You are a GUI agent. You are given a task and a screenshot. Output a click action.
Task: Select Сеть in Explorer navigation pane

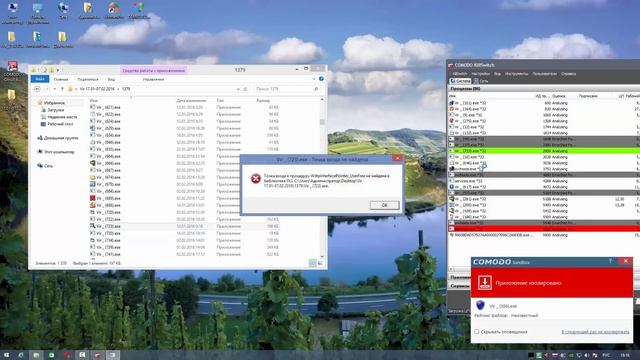pos(48,166)
